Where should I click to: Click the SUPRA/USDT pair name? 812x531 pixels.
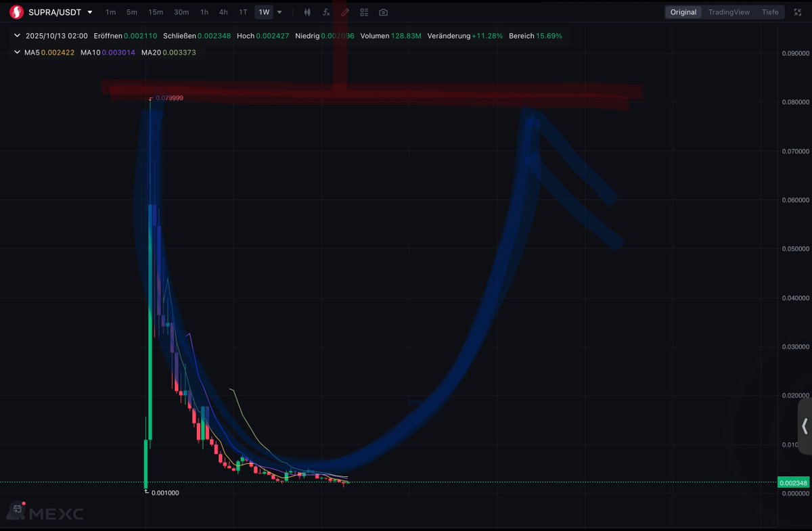point(55,12)
